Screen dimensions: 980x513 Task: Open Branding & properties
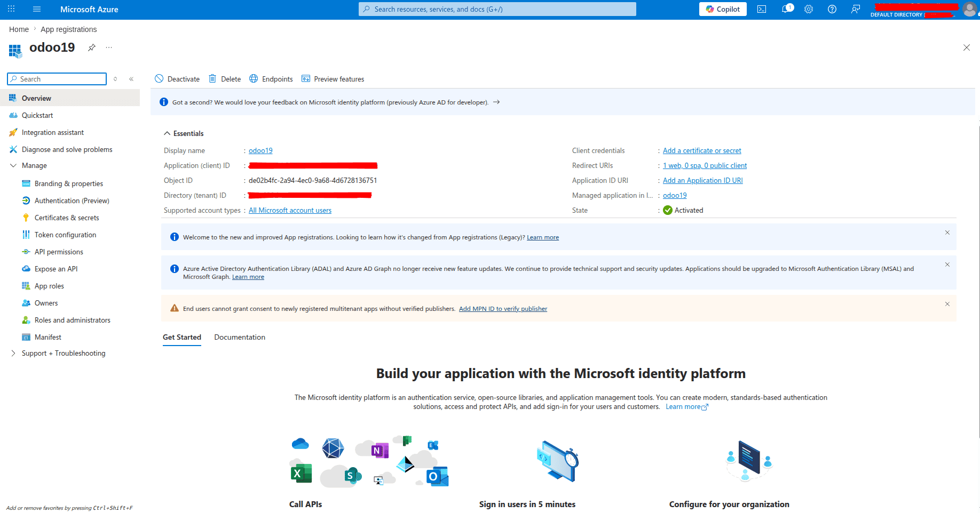70,183
